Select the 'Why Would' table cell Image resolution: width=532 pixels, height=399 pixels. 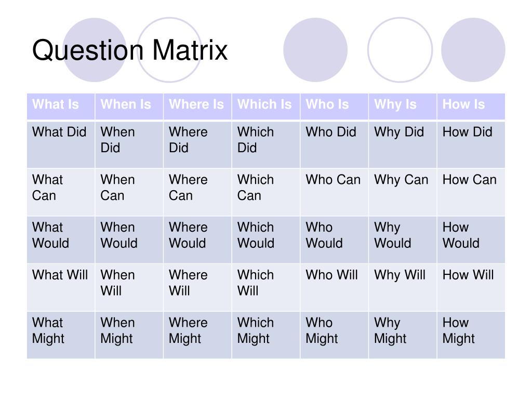[x=403, y=240]
